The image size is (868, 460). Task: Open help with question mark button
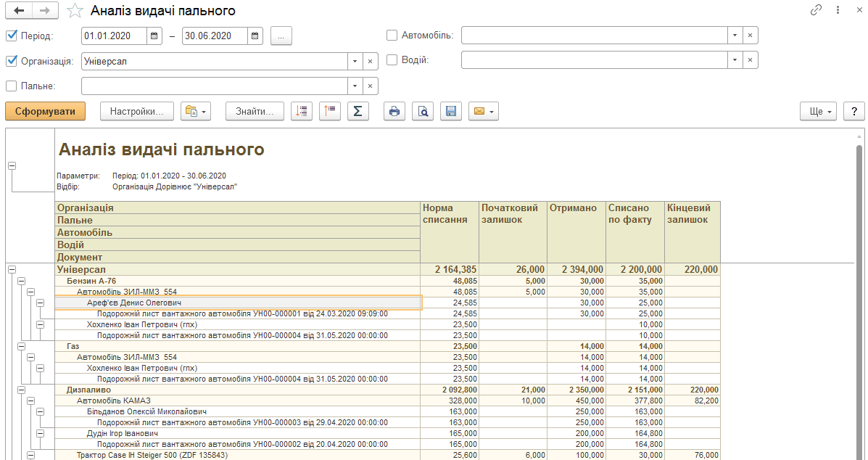(854, 111)
